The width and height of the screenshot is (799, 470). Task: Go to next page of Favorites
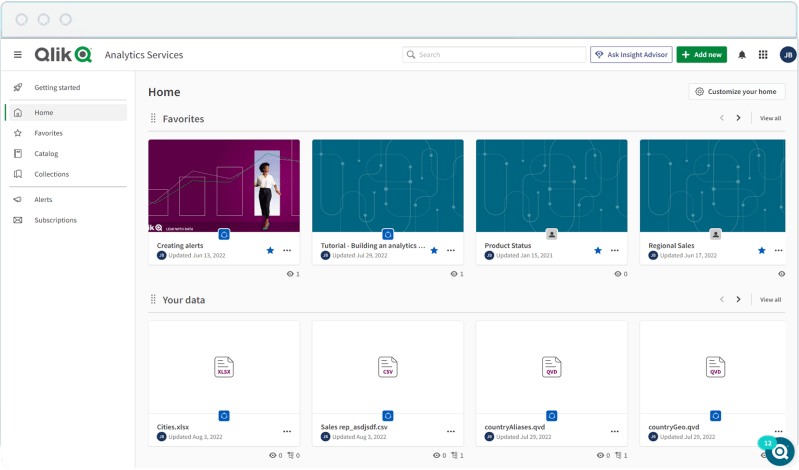pyautogui.click(x=739, y=118)
